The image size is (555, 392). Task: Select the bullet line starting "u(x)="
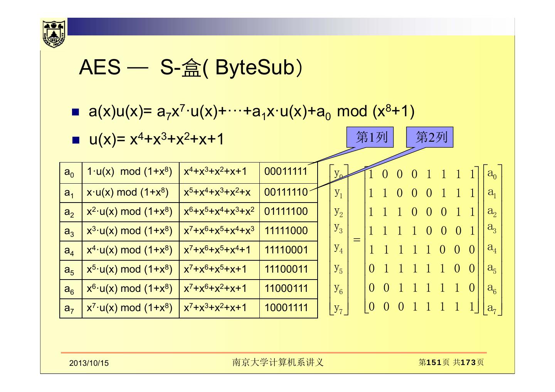click(x=156, y=139)
